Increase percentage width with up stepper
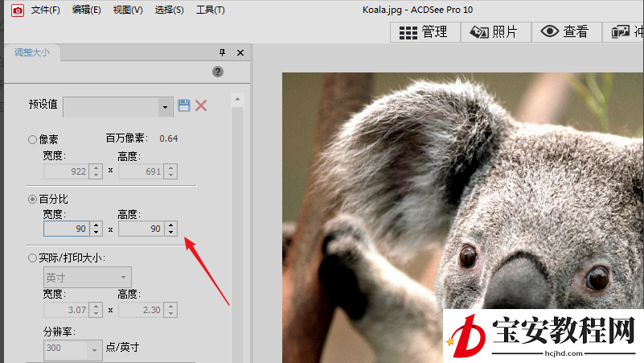The image size is (644, 363). click(x=96, y=225)
